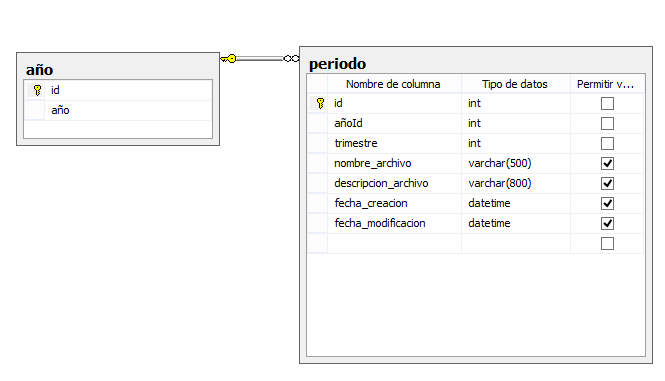Select the relationship key endpoint at año table
This screenshot has width=665, height=381.
pyautogui.click(x=229, y=59)
